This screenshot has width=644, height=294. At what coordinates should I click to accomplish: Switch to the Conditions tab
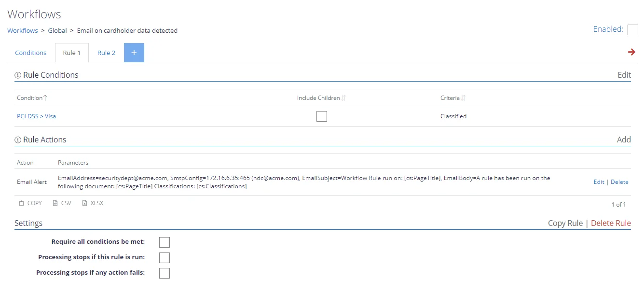(31, 53)
